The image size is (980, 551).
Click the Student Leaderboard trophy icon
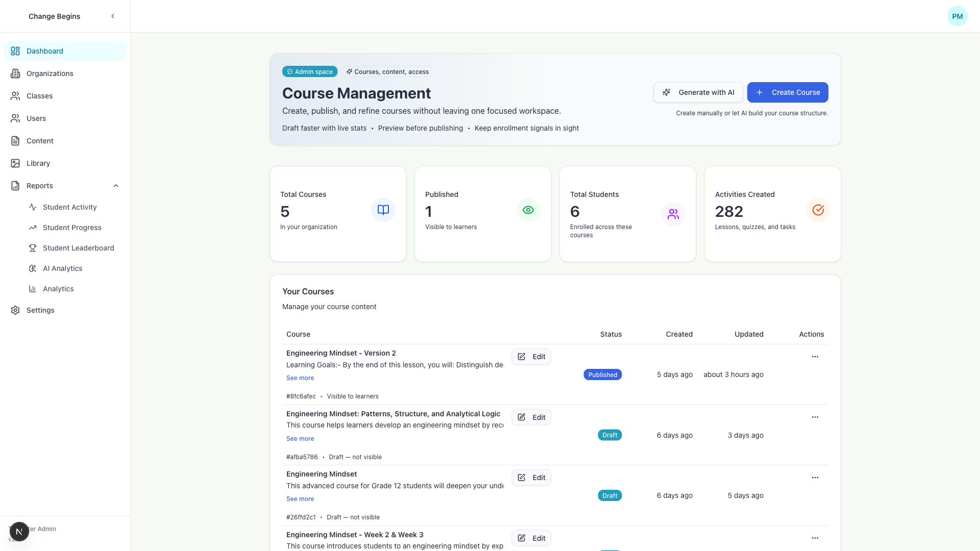click(33, 248)
